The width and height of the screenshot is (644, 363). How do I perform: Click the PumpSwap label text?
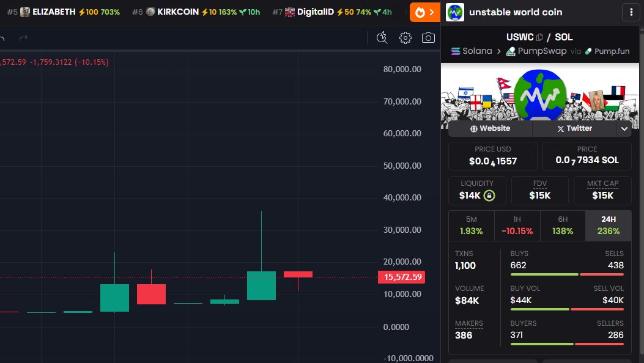pos(542,51)
